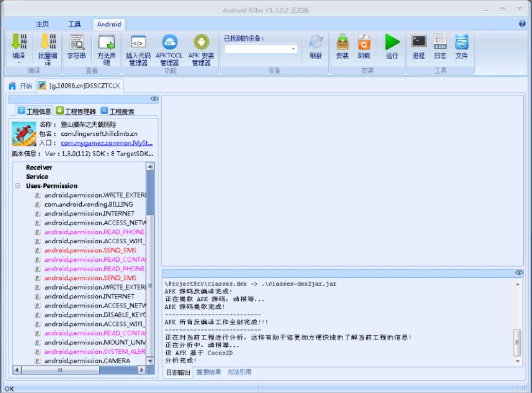Click the OK status bar text
The height and width of the screenshot is (393, 532).
point(9,388)
